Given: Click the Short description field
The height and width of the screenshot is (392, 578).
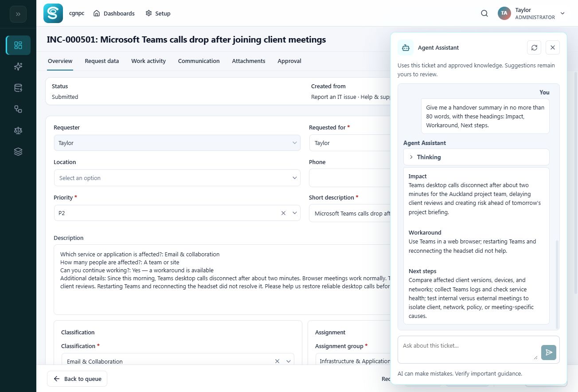Looking at the screenshot, I should tap(350, 213).
